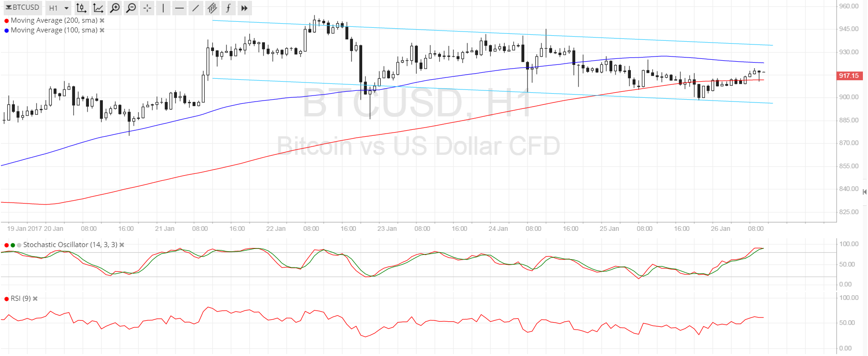This screenshot has height=356, width=868.
Task: Click the current price label 917.15
Action: click(x=849, y=76)
